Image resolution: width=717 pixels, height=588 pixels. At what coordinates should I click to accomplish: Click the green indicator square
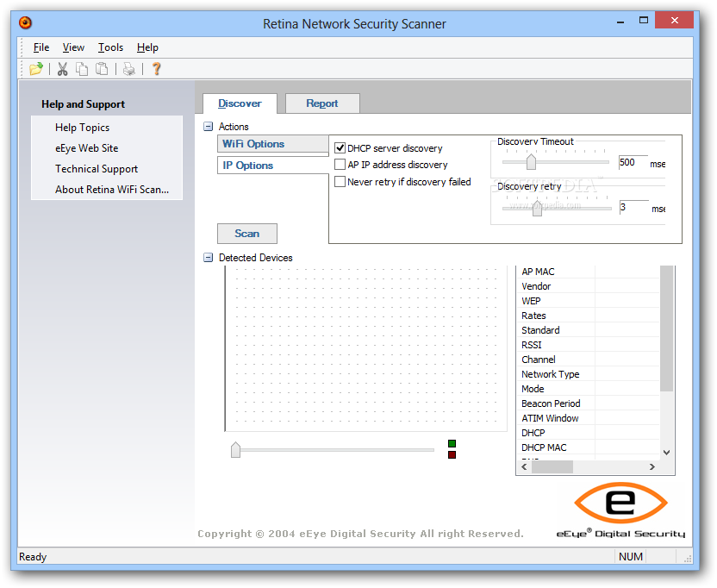pos(452,443)
